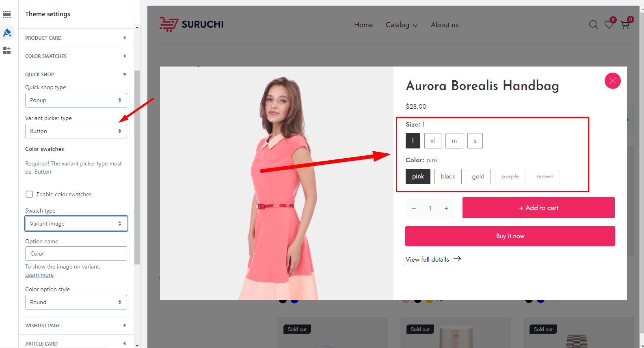This screenshot has height=348, width=644.
Task: Enable color swatches checkbox
Action: point(29,194)
